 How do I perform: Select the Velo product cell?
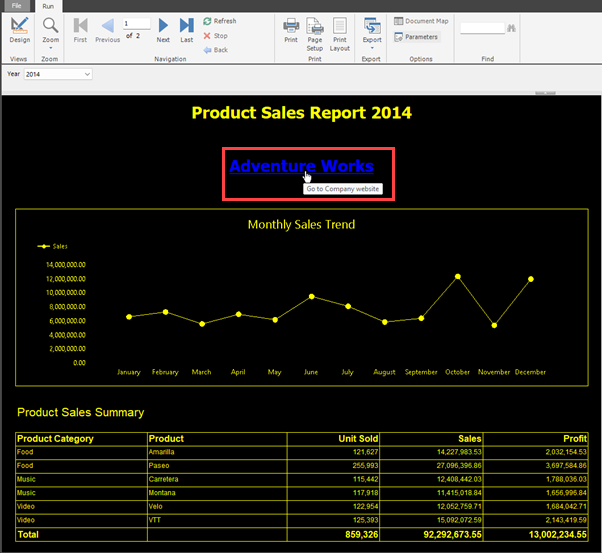pos(217,507)
